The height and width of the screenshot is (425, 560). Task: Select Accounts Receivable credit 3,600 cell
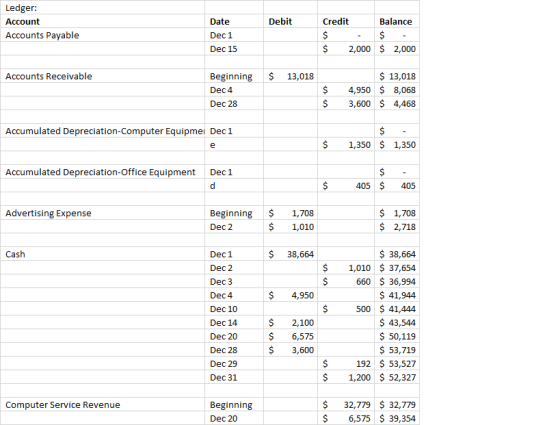point(346,104)
